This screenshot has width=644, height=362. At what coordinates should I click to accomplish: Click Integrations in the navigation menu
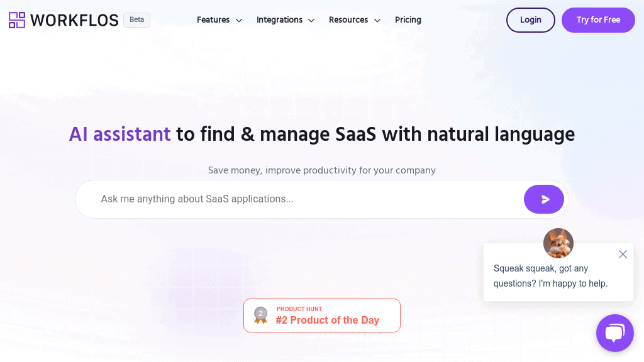(279, 19)
